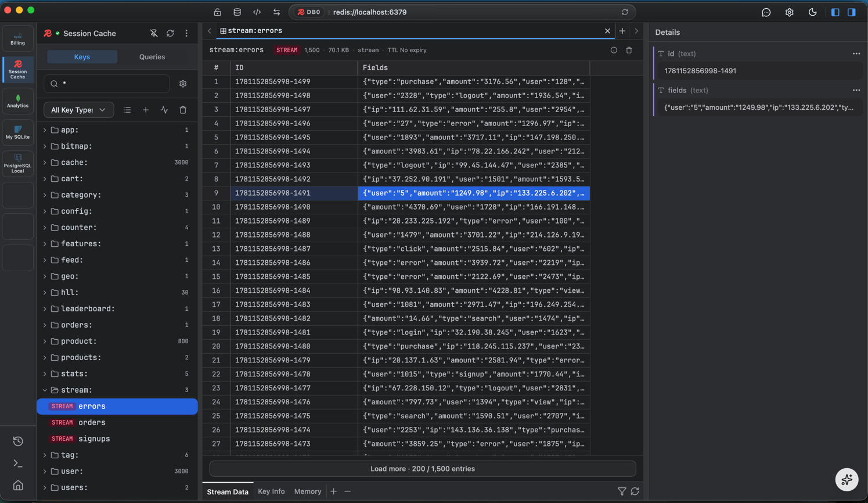This screenshot has height=503, width=868.
Task: Toggle the list view icon for keys
Action: (127, 110)
